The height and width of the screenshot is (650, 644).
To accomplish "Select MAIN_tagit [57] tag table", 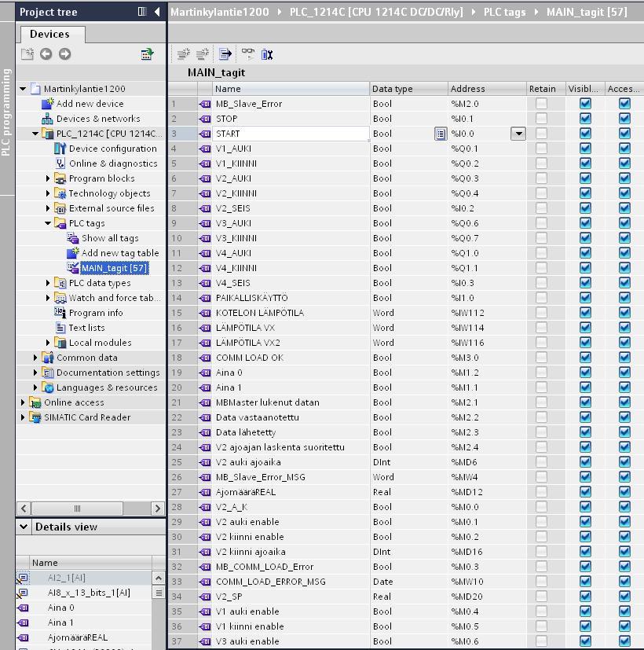I will click(114, 268).
